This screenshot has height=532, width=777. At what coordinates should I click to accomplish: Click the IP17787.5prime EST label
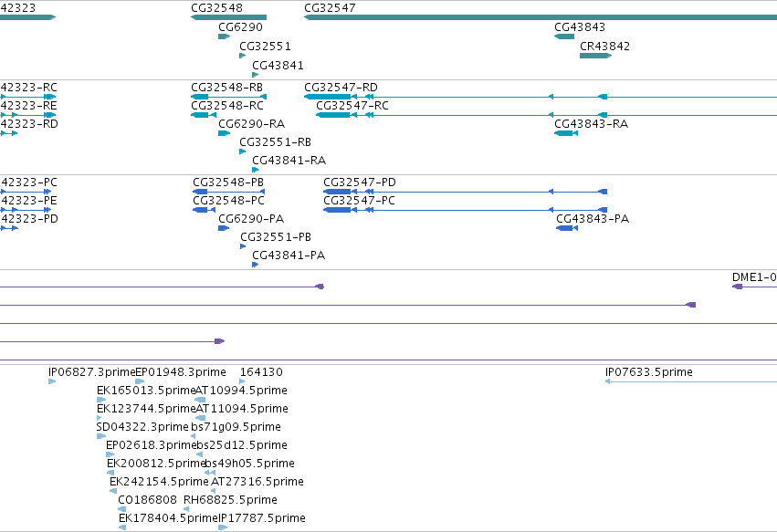coord(262,518)
